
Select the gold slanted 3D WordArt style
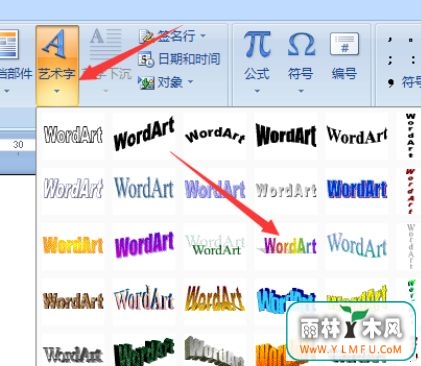pyautogui.click(x=215, y=298)
